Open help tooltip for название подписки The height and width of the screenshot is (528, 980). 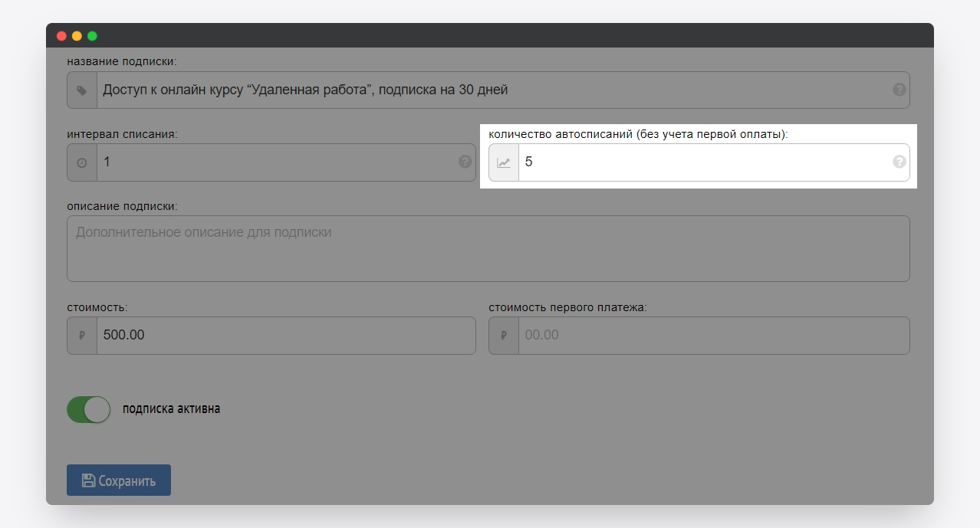click(x=899, y=90)
